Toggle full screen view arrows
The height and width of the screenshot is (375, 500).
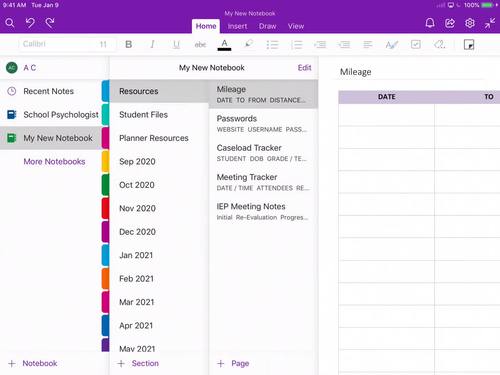point(490,23)
